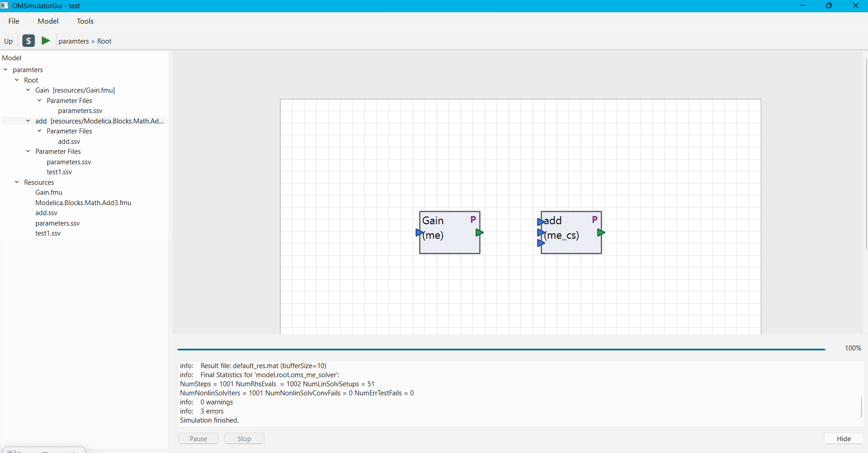Select the green output connector of Gain block
The image size is (868, 453).
click(480, 233)
